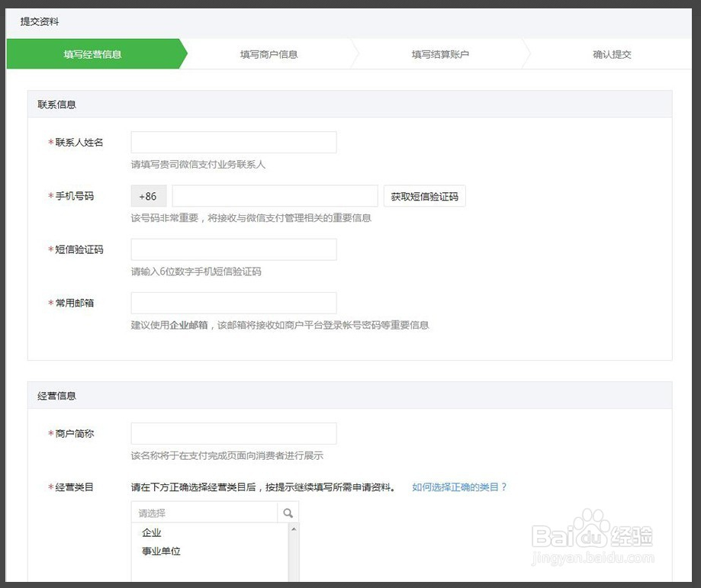
Task: Focus the 请选择 category search box
Action: click(x=203, y=513)
